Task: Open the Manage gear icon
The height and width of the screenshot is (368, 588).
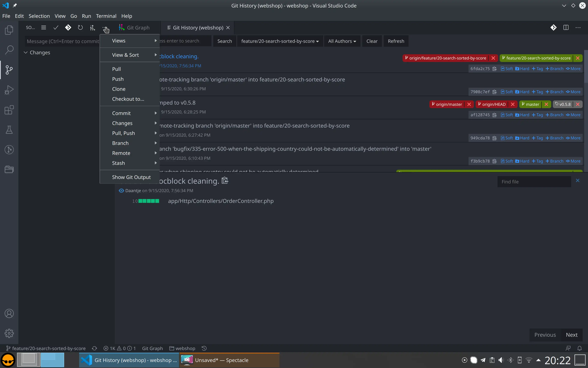Action: pyautogui.click(x=9, y=333)
